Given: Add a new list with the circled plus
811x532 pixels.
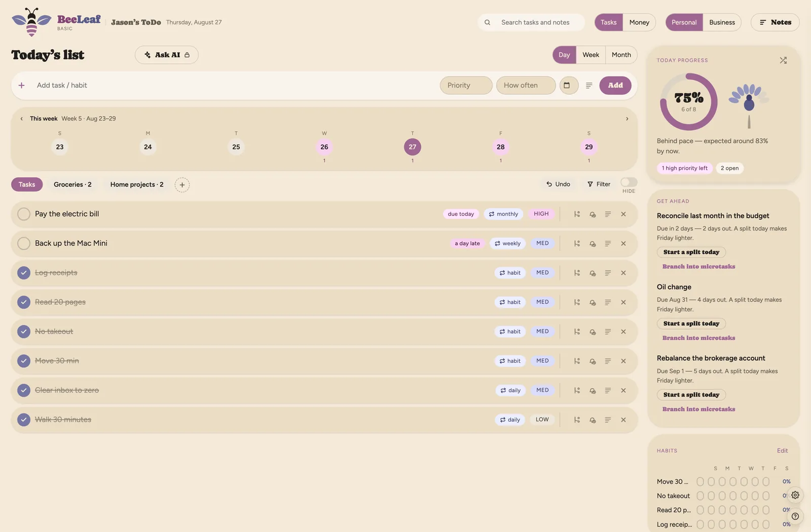Looking at the screenshot, I should click(x=182, y=185).
